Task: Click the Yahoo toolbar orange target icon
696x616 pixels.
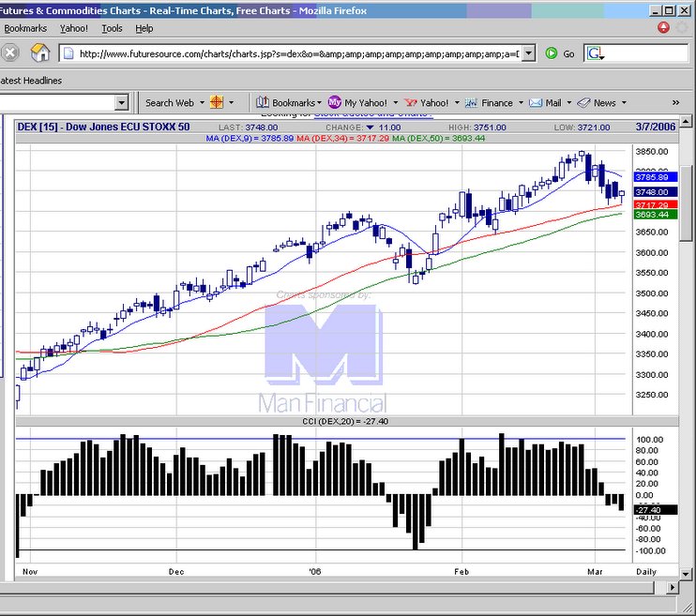Action: tap(217, 102)
